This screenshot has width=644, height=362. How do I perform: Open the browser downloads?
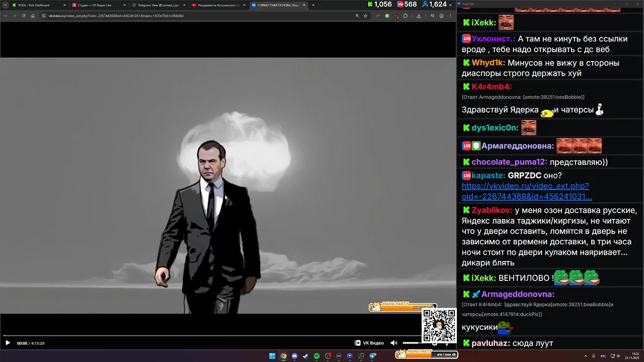tap(419, 16)
